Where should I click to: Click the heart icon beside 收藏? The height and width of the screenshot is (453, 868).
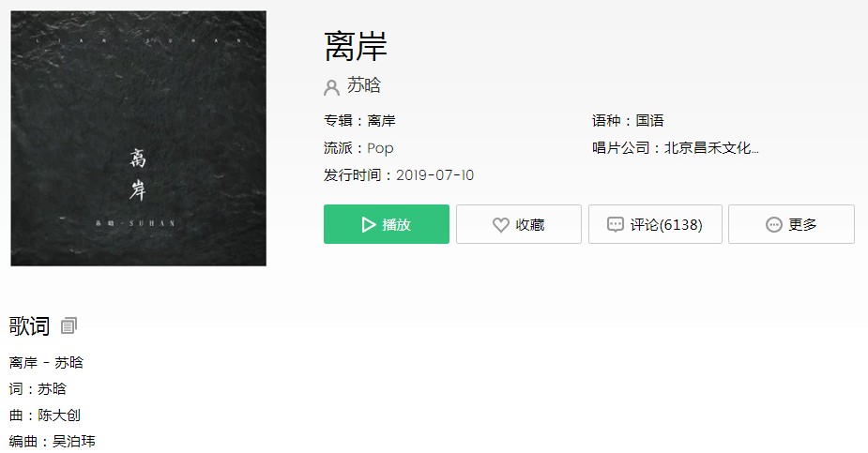501,224
